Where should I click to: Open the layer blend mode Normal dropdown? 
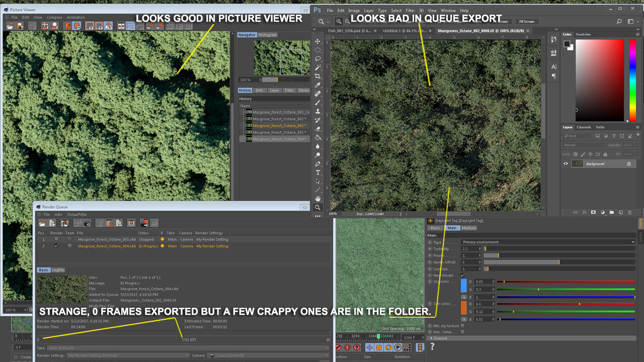584,145
